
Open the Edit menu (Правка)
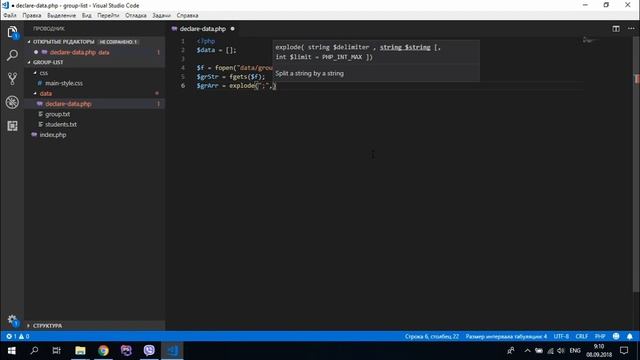pyautogui.click(x=32, y=16)
